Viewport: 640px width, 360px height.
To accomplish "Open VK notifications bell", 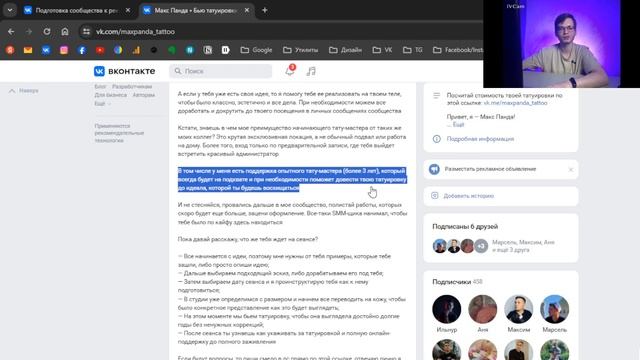I will [290, 71].
